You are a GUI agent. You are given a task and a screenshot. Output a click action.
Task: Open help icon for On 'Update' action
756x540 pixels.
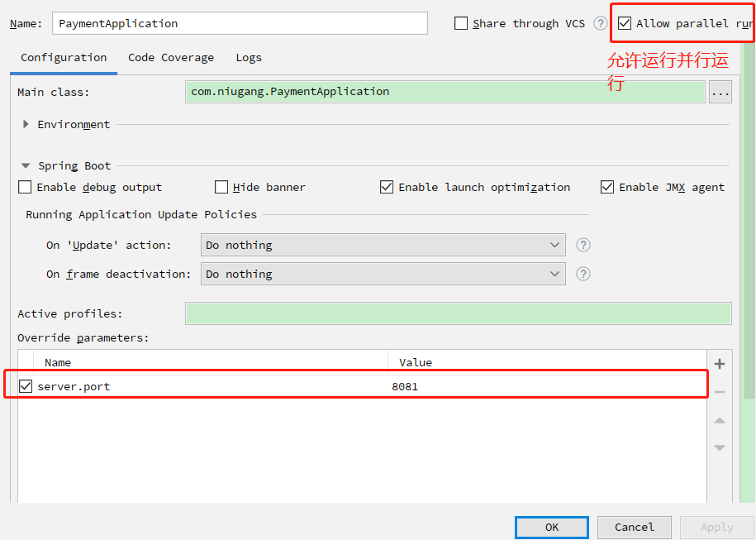pyautogui.click(x=583, y=245)
